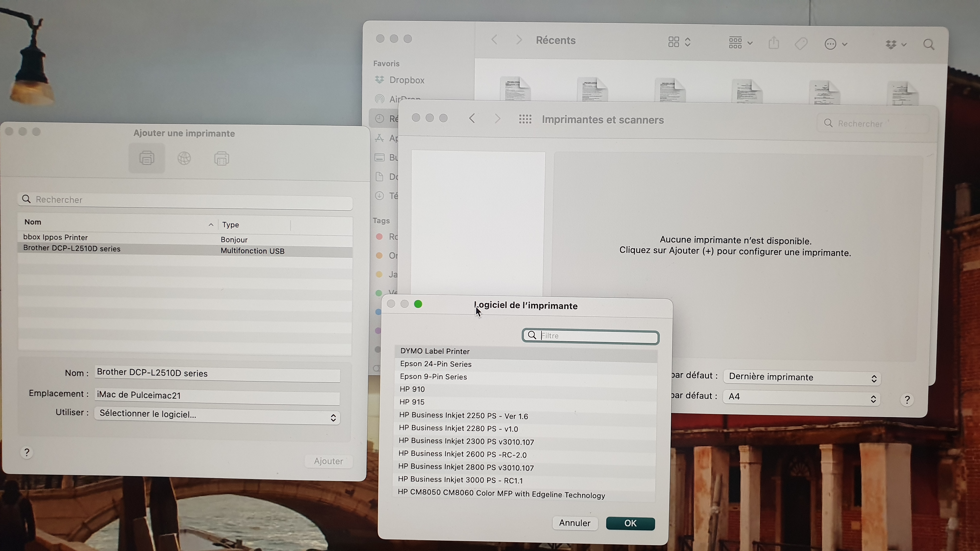Open the Windows printer tab icon
The width and height of the screenshot is (980, 551).
(221, 159)
